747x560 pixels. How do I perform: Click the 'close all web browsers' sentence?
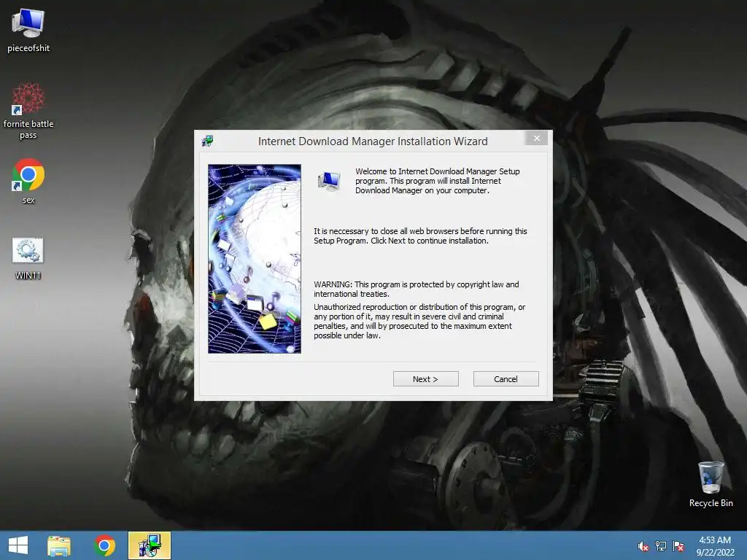(420, 236)
